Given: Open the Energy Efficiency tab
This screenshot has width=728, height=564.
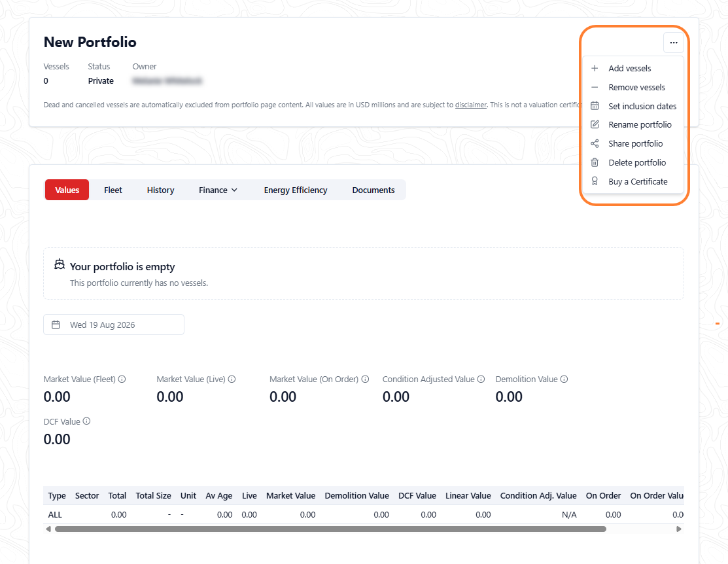Looking at the screenshot, I should [x=296, y=190].
